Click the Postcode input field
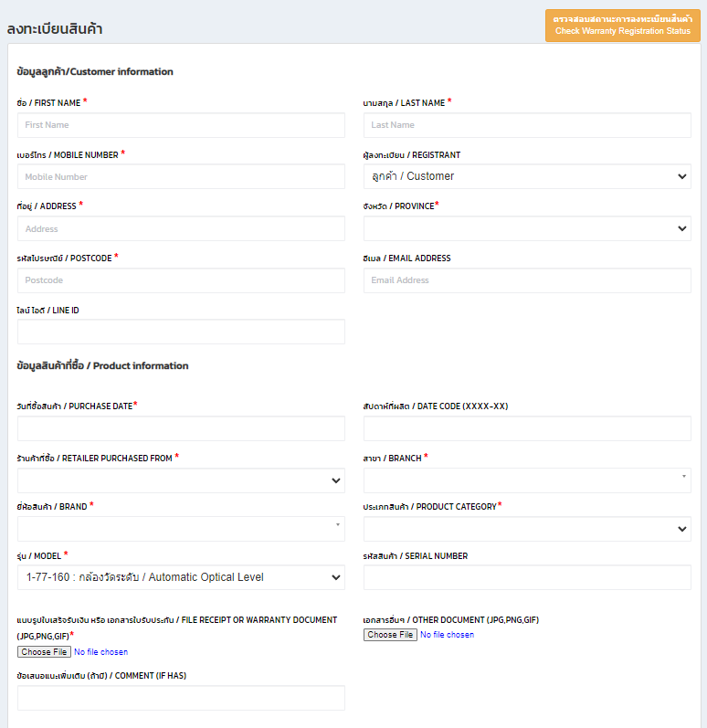Image resolution: width=707 pixels, height=728 pixels. pos(181,280)
